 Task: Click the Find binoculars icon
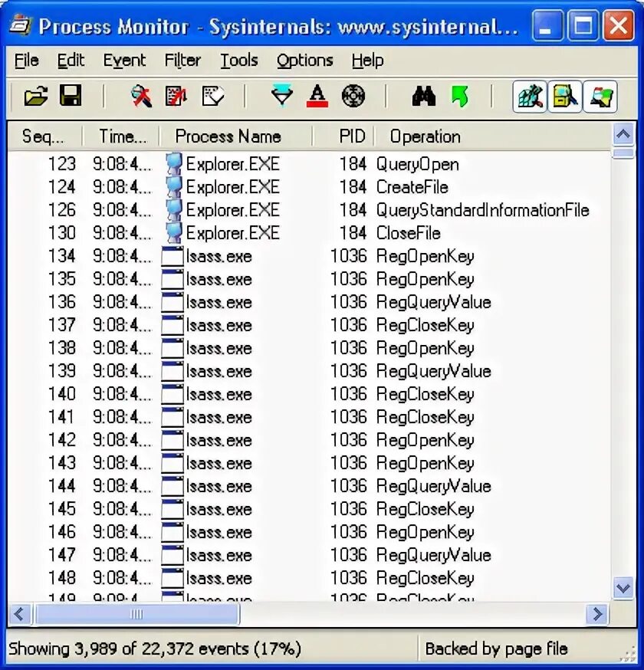pyautogui.click(x=423, y=96)
